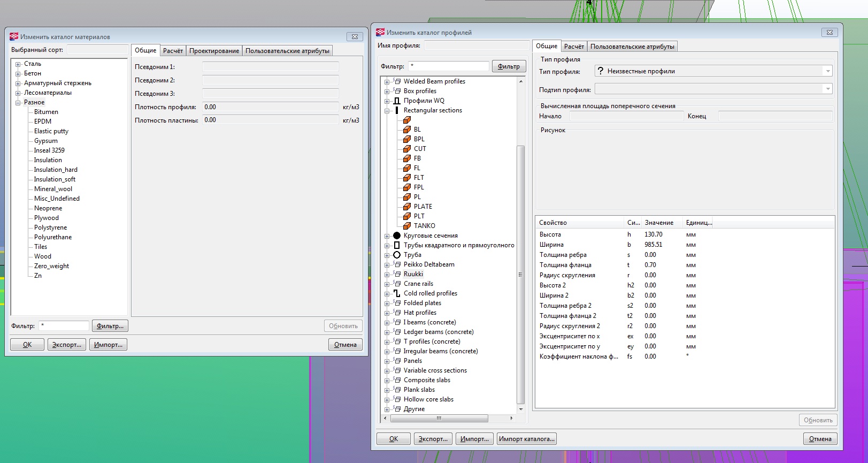Open the Подтип профиля dropdown
Image resolution: width=868 pixels, height=463 pixels.
827,89
